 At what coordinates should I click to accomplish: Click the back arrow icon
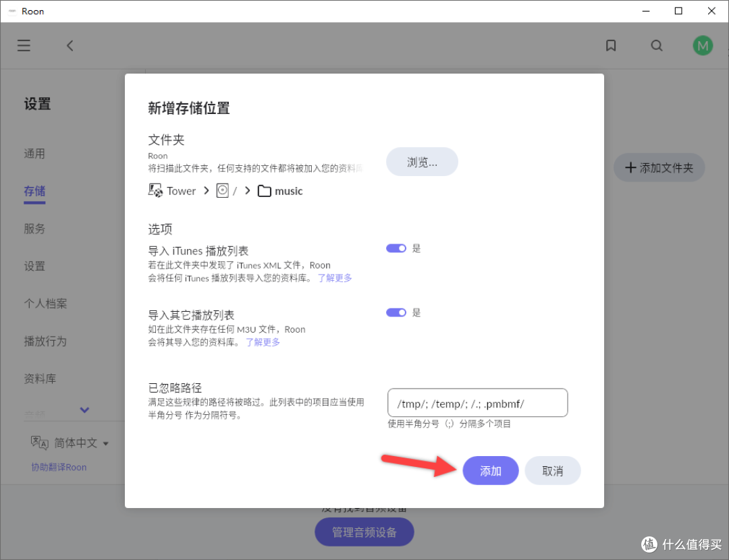70,45
